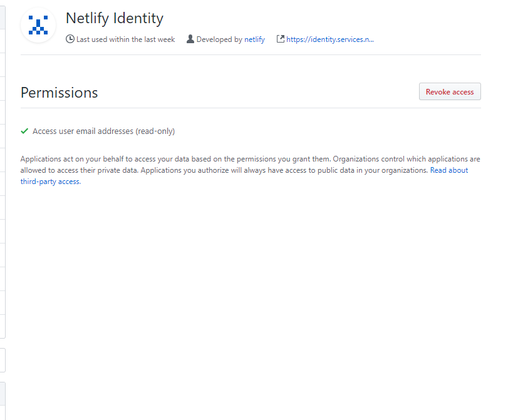
Task: Open the netlify developer link
Action: [x=253, y=39]
